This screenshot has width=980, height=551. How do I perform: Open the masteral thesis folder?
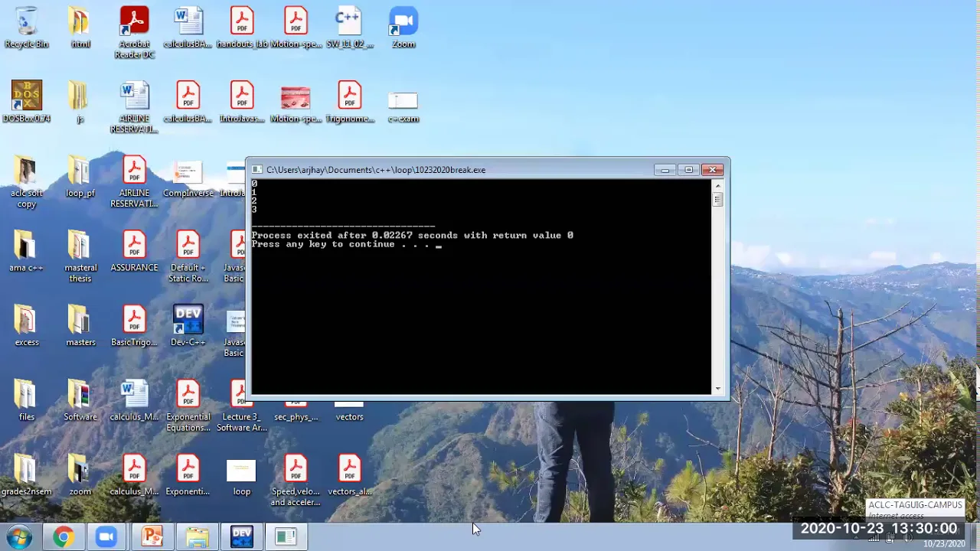point(80,256)
